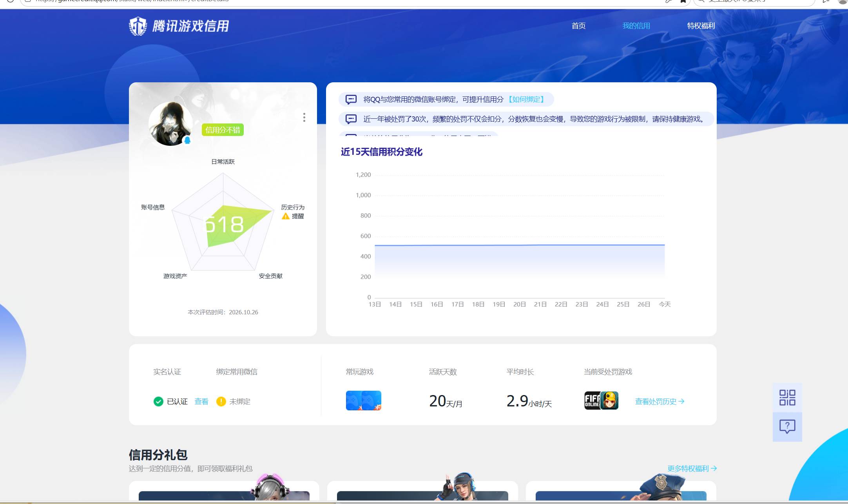Click the 20天/月 active days value

[x=446, y=401]
